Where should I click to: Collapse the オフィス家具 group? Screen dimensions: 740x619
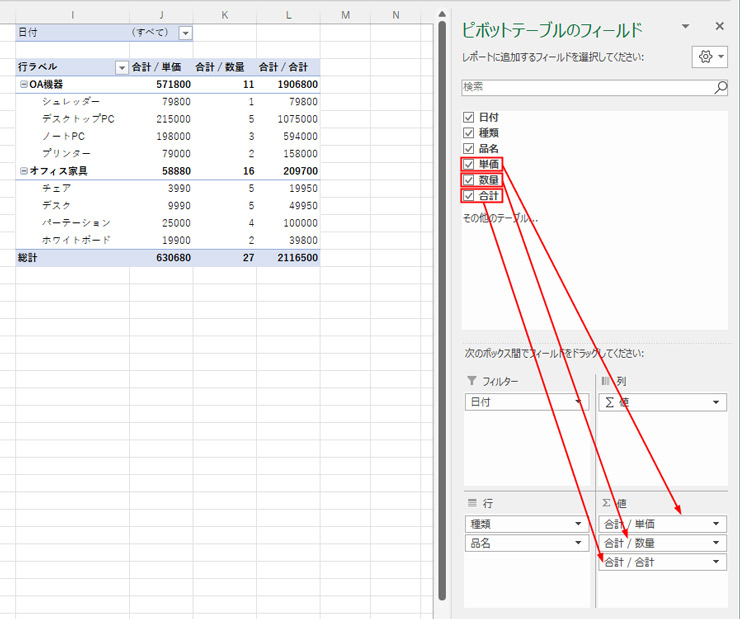click(23, 171)
